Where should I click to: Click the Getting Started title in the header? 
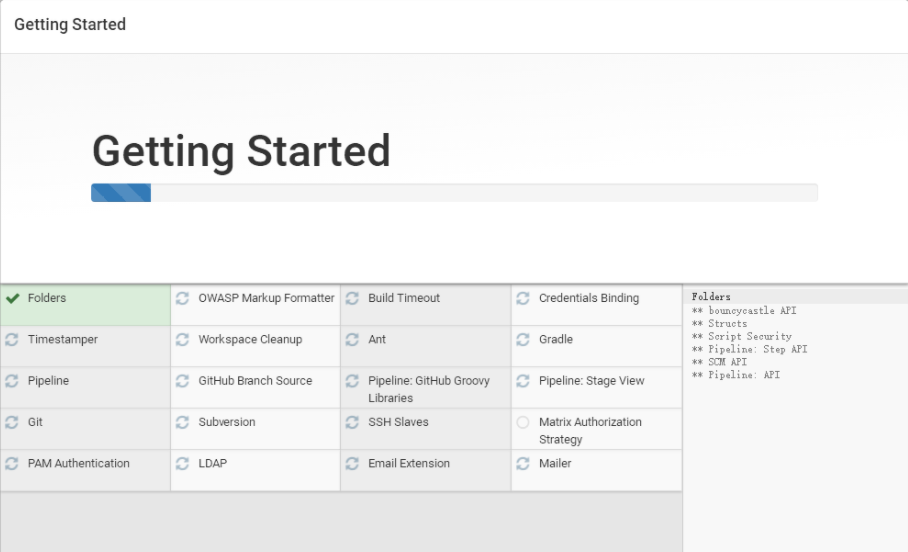[x=70, y=24]
